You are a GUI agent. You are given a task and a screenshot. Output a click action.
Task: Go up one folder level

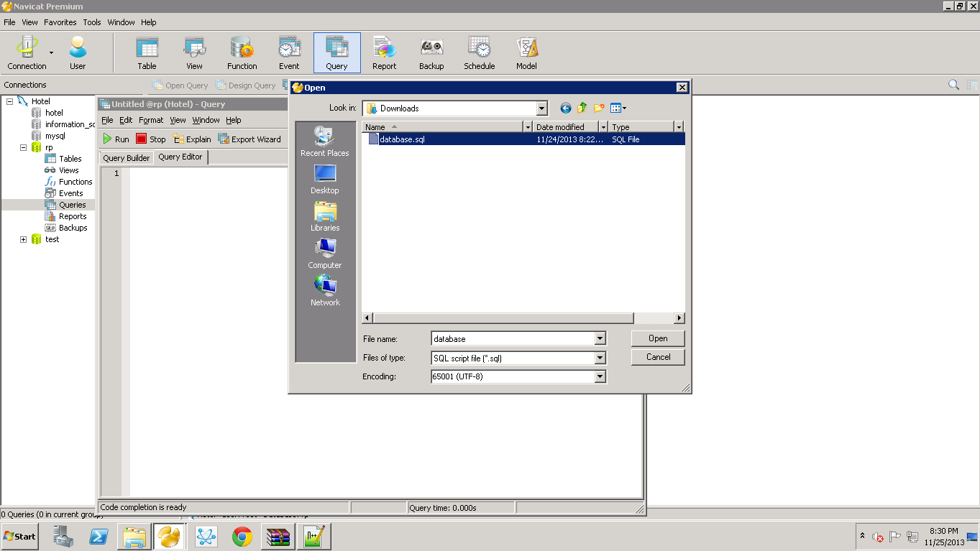click(x=582, y=108)
